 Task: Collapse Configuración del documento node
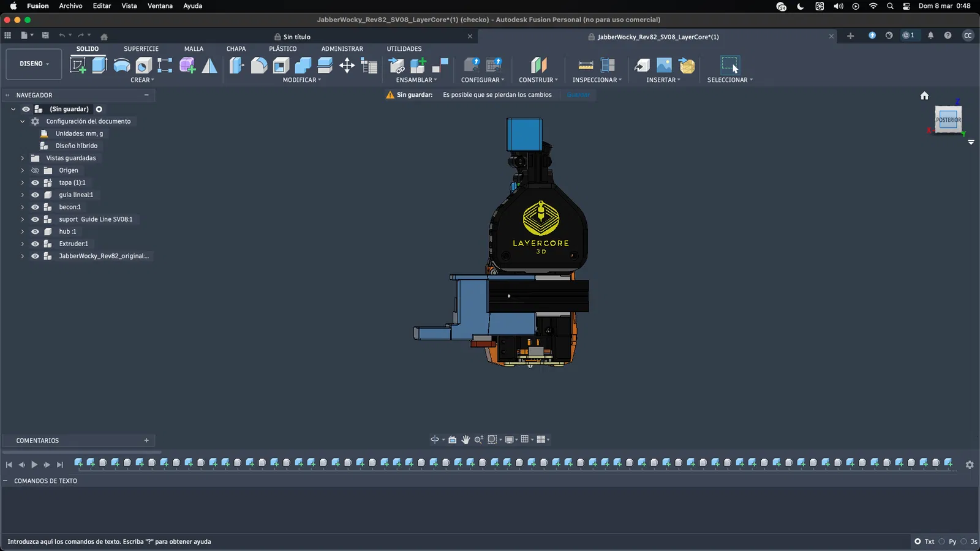pyautogui.click(x=23, y=121)
